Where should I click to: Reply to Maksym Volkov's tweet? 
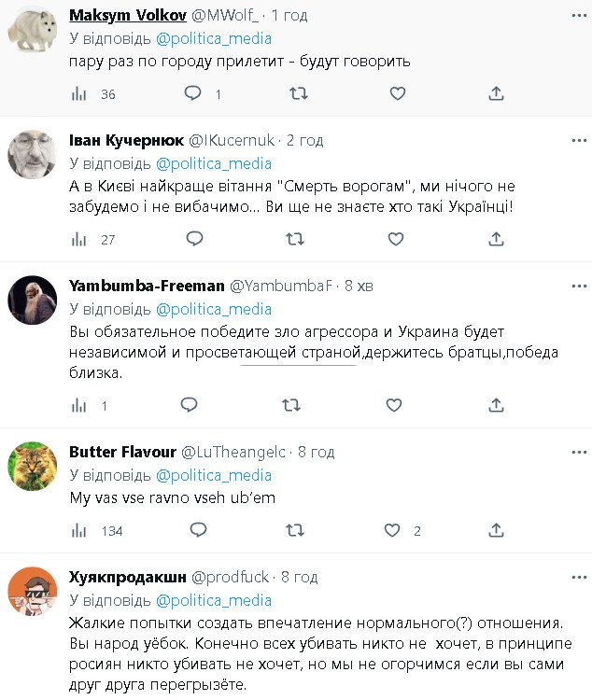click(192, 93)
